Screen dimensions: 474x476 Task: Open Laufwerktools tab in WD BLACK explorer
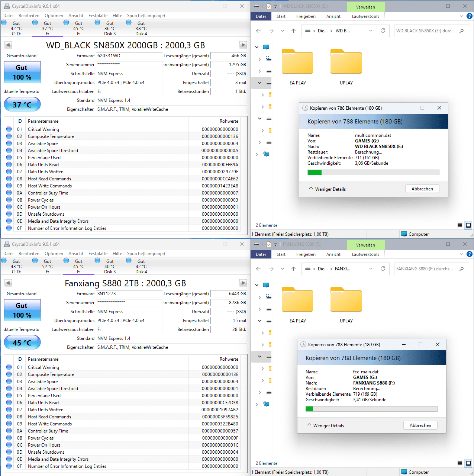pos(365,16)
